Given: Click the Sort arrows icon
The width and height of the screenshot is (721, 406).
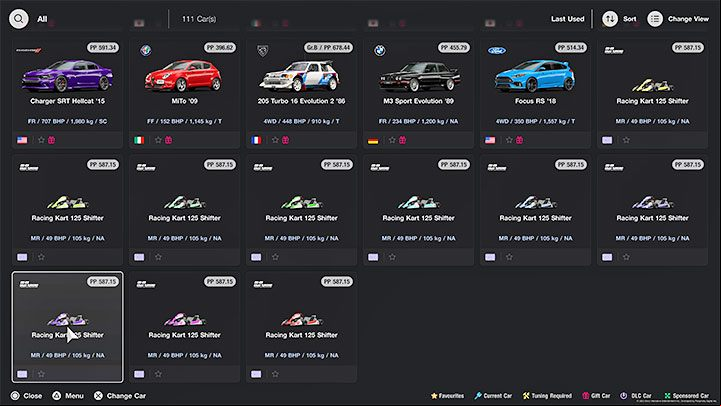Looking at the screenshot, I should (610, 19).
